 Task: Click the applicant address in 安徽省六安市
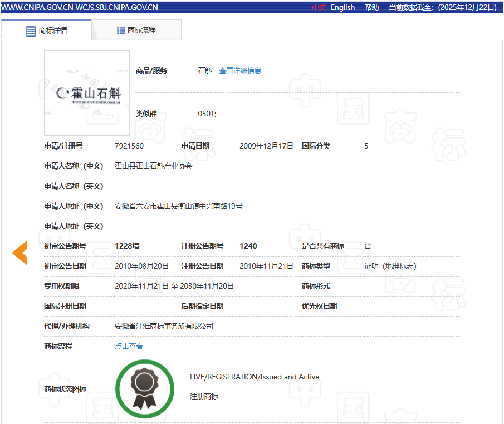(178, 206)
